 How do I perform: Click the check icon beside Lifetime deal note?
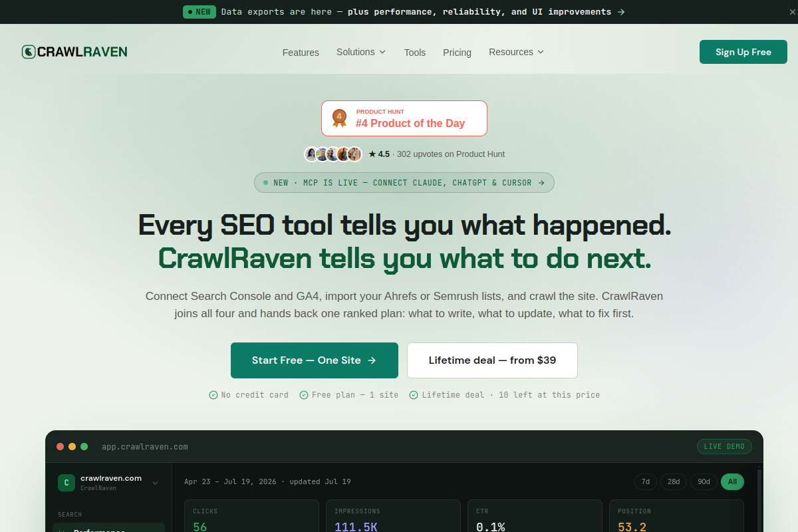[414, 395]
